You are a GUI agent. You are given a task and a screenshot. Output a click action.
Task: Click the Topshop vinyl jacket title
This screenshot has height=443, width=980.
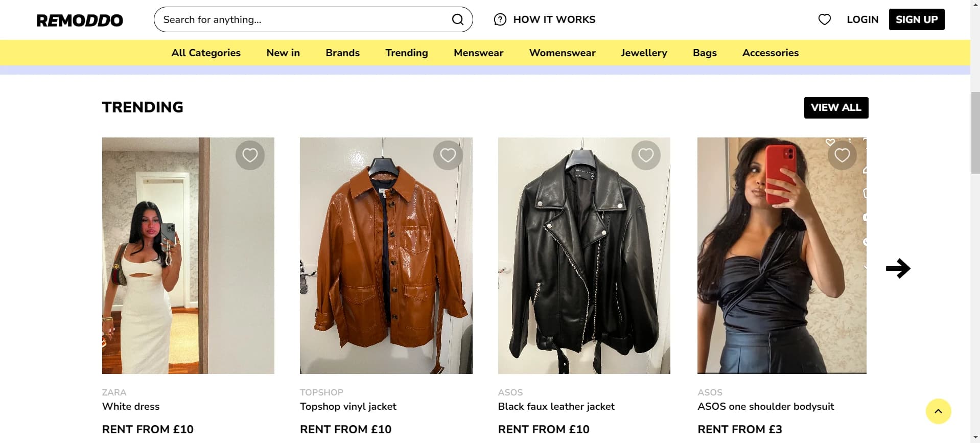click(348, 406)
